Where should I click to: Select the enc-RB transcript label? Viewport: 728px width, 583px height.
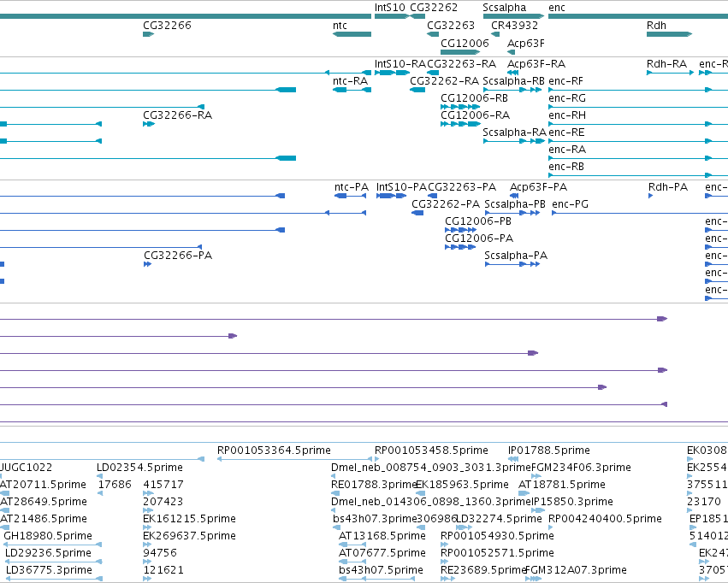coord(566,167)
